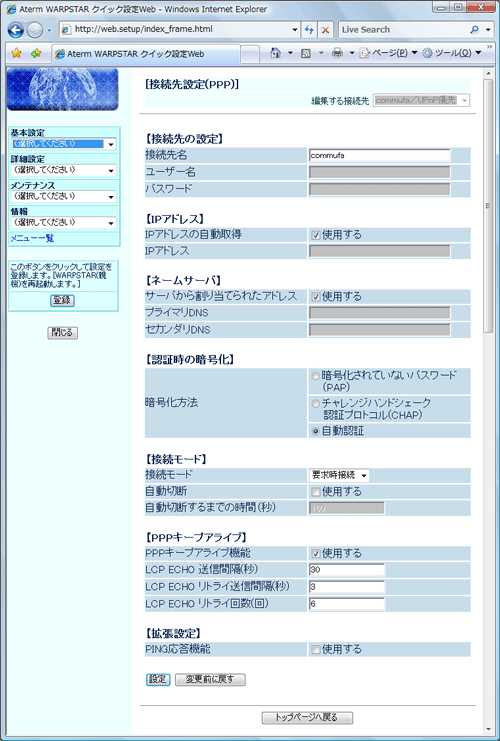Open the 情報 dropdown

(x=63, y=223)
